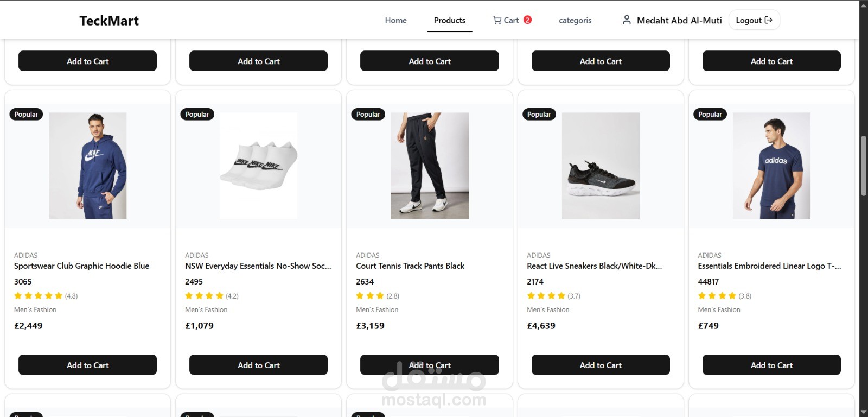Open the Products tab

coord(449,21)
